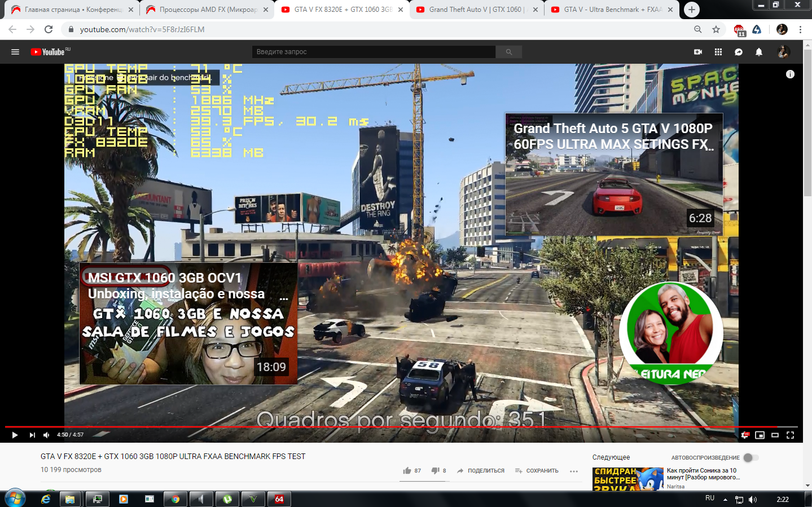Open the Grand Theft Auto 5 end-screen video
This screenshot has height=507, width=812.
pyautogui.click(x=614, y=174)
